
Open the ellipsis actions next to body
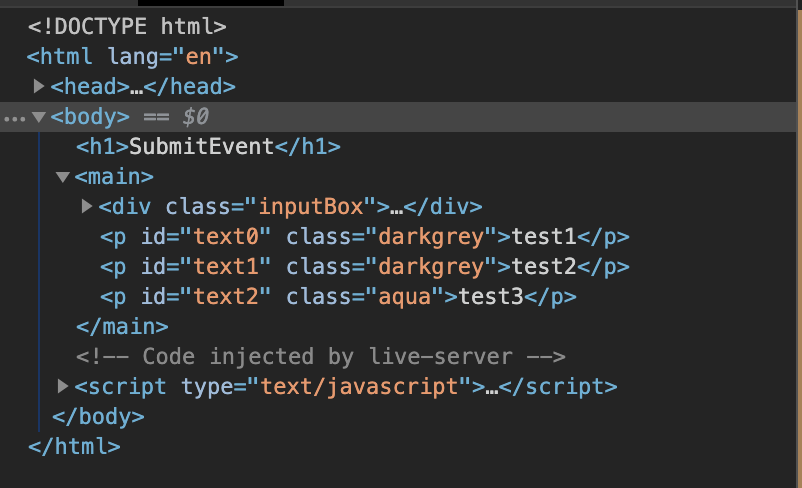point(14,119)
